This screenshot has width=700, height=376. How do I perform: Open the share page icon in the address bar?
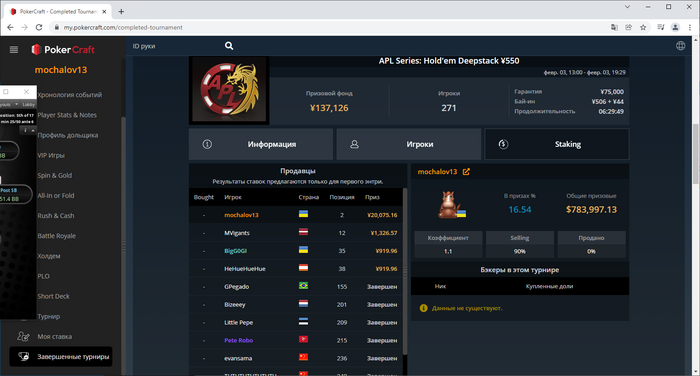[x=629, y=27]
